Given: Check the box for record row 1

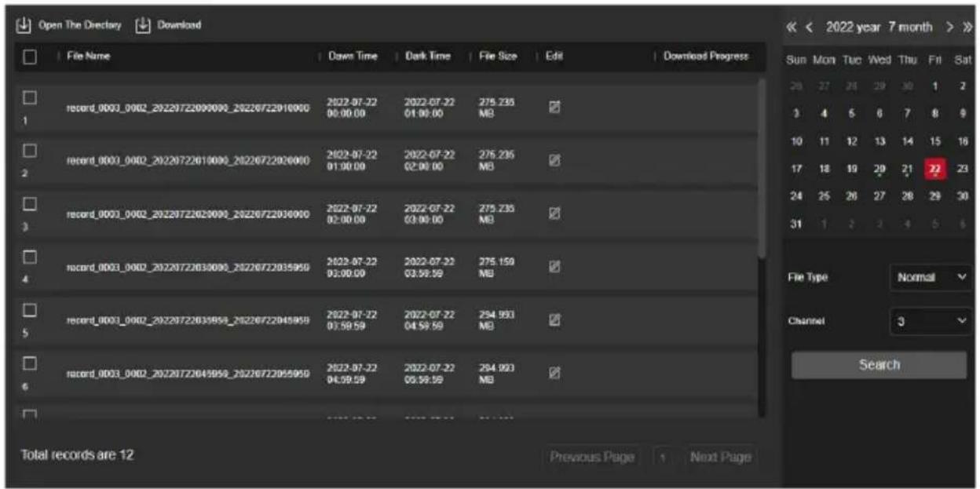Looking at the screenshot, I should click(x=29, y=97).
